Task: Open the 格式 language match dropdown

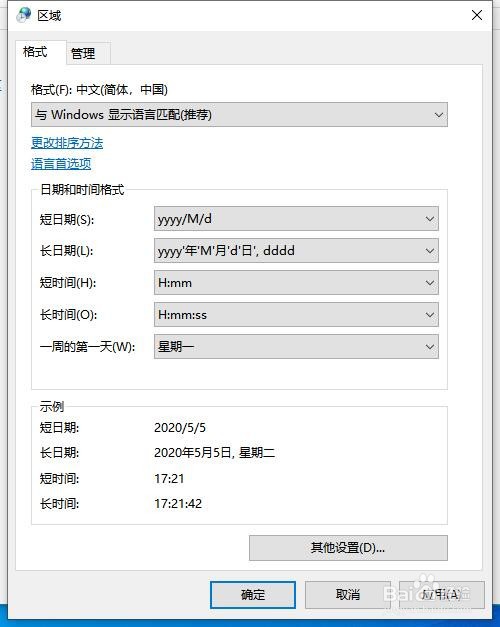Action: point(239,115)
